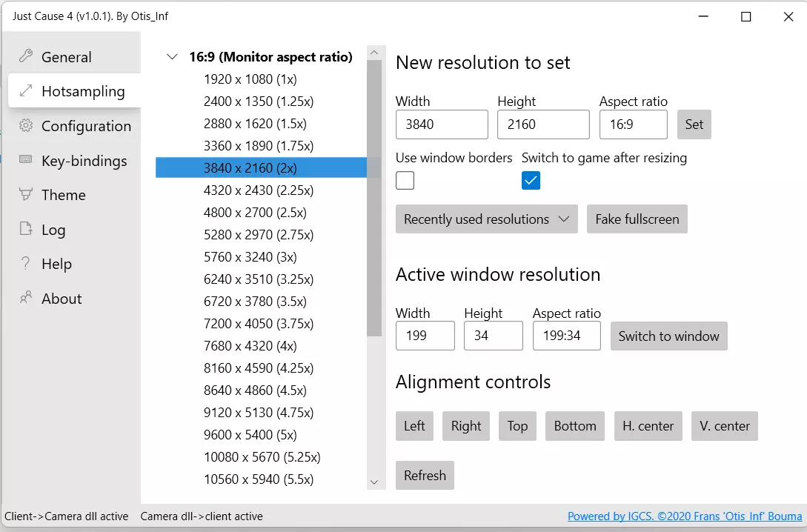Viewport: 807px width, 532px height.
Task: Click the Fake fullscreen button
Action: [x=637, y=219]
